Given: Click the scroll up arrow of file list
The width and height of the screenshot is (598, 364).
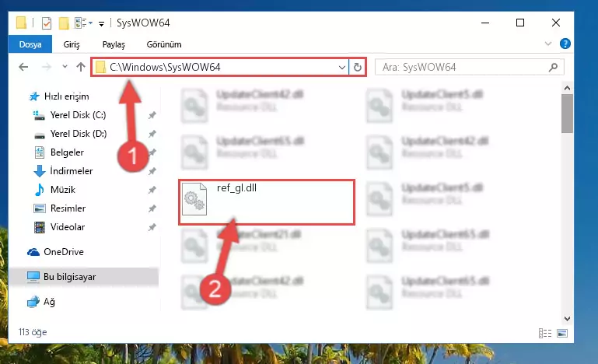Looking at the screenshot, I should pyautogui.click(x=567, y=88).
